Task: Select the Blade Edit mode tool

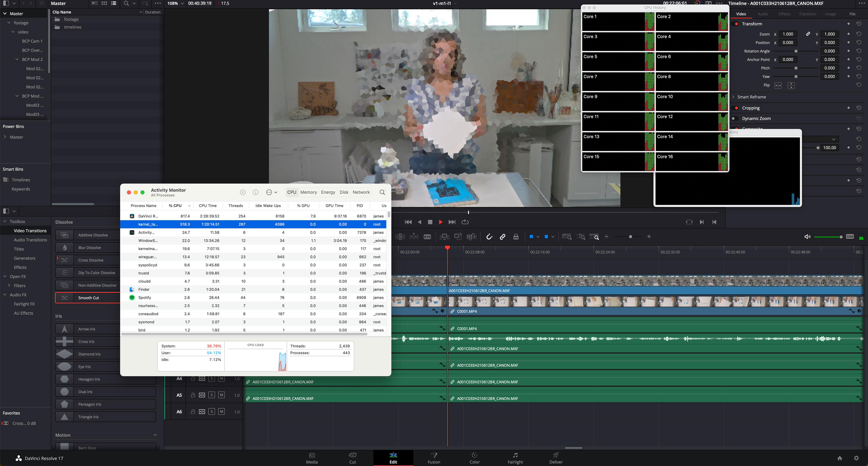Action: tap(427, 237)
